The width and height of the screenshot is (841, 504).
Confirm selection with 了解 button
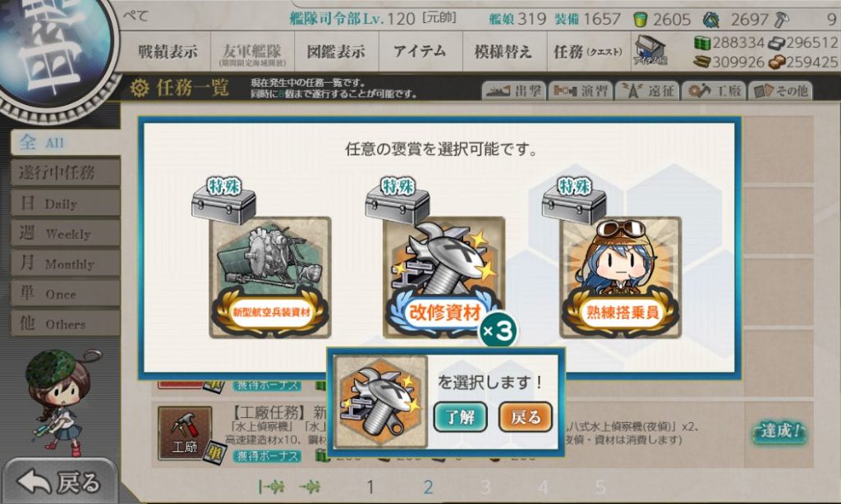point(460,417)
